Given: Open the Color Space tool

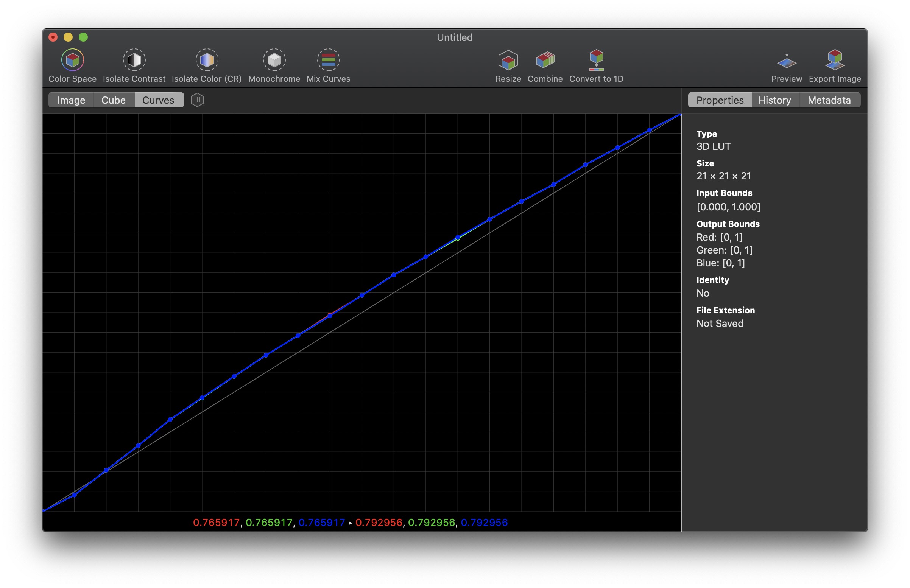Looking at the screenshot, I should pyautogui.click(x=72, y=66).
